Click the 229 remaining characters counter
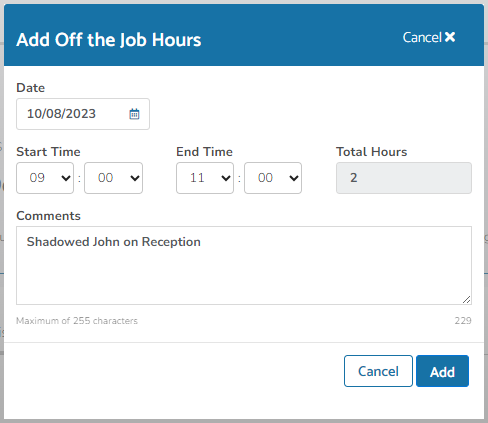The height and width of the screenshot is (423, 488). tap(463, 321)
